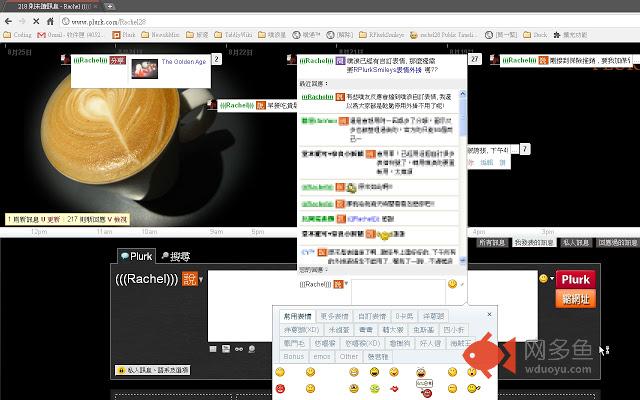
Task: Click the link icon below text box
Action: (x=239, y=349)
